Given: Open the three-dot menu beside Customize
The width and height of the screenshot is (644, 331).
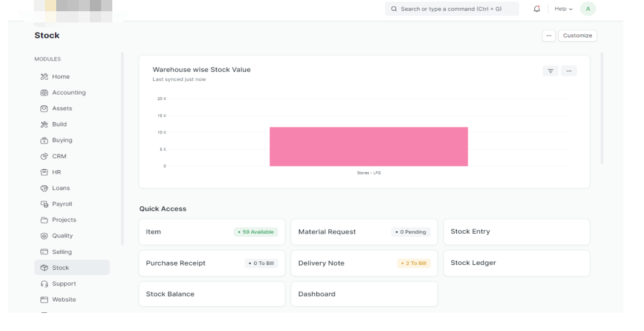Looking at the screenshot, I should click(549, 36).
